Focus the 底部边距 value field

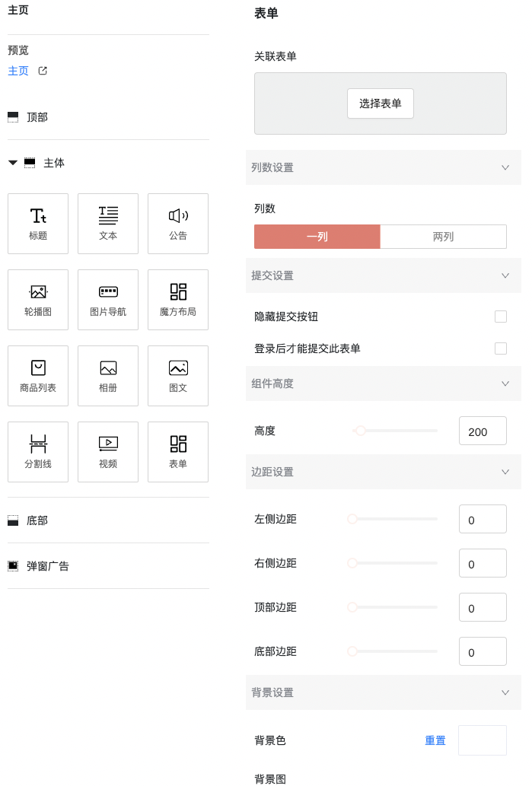(483, 651)
